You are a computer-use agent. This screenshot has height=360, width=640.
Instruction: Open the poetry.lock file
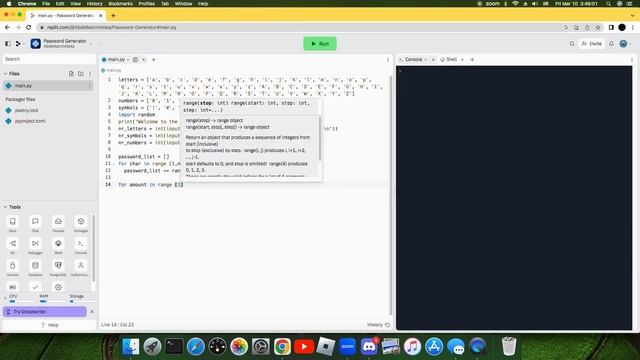pos(27,110)
